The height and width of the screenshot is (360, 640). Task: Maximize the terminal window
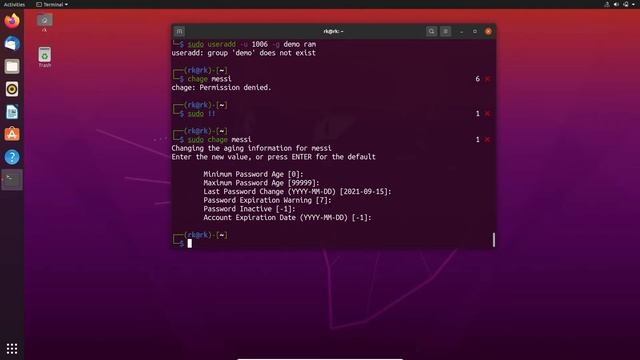pyautogui.click(x=475, y=31)
